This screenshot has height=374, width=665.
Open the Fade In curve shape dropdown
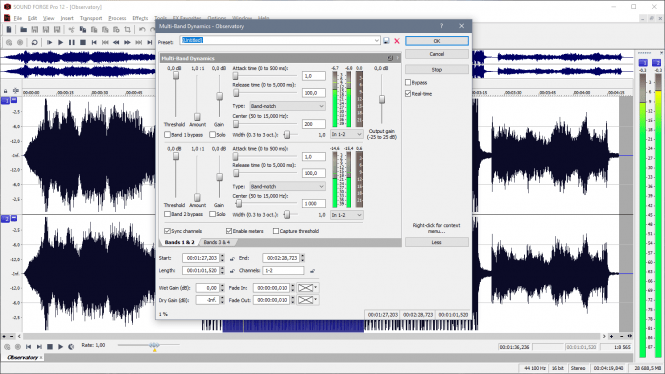click(x=308, y=288)
